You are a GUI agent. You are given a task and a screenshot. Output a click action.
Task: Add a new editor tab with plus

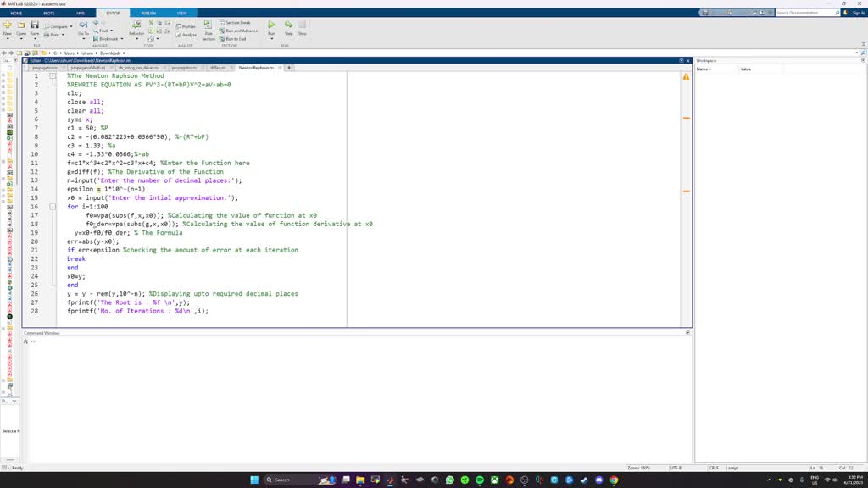tap(289, 68)
